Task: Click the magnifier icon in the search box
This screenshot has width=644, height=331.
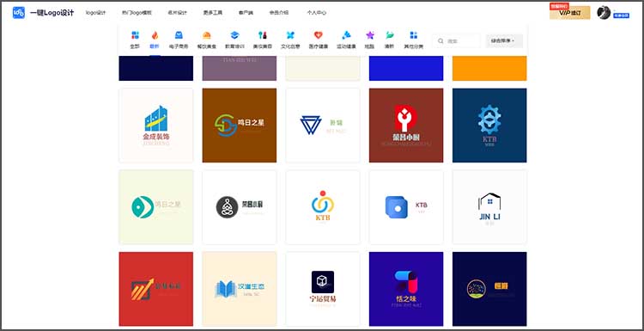Action: click(x=440, y=41)
